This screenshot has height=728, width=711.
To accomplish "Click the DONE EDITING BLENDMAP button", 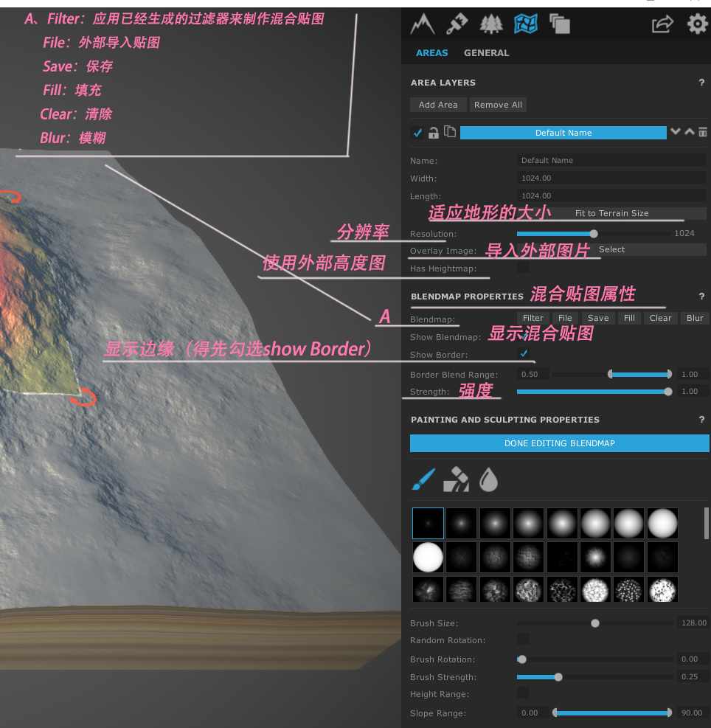I will [559, 443].
